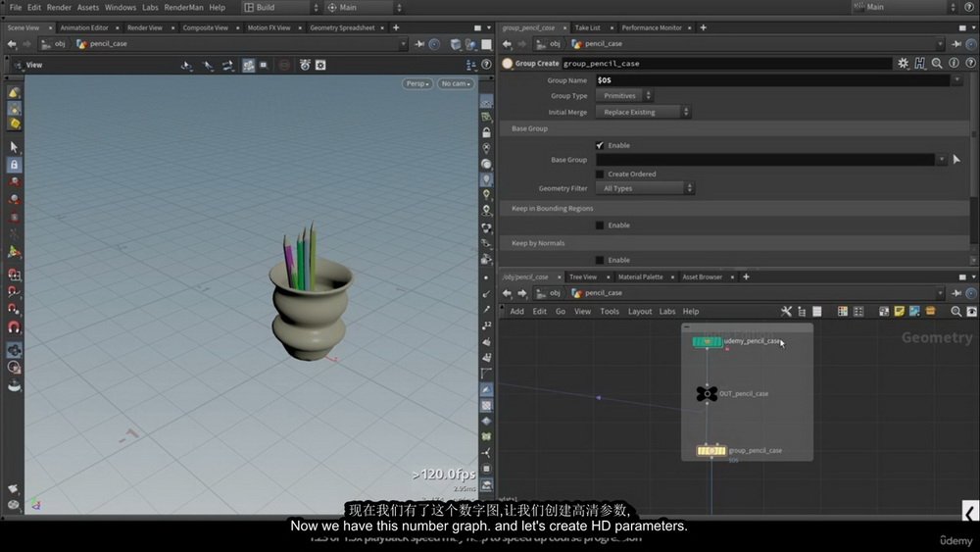Toggle Create Ordered checkbox

pyautogui.click(x=600, y=174)
